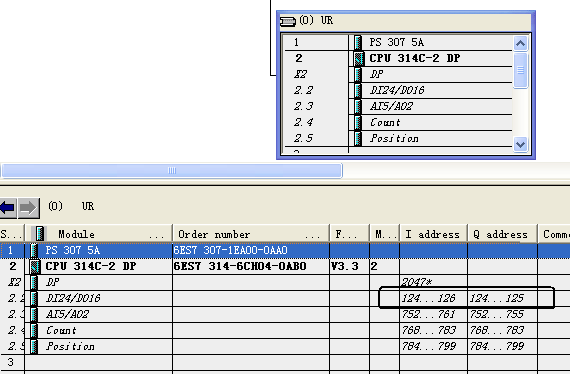Click the rack window scroll down arrow

click(x=520, y=145)
